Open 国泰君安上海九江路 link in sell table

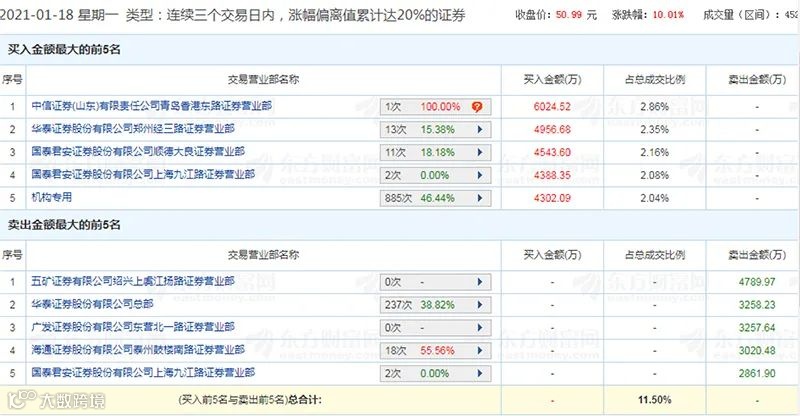tap(143, 373)
